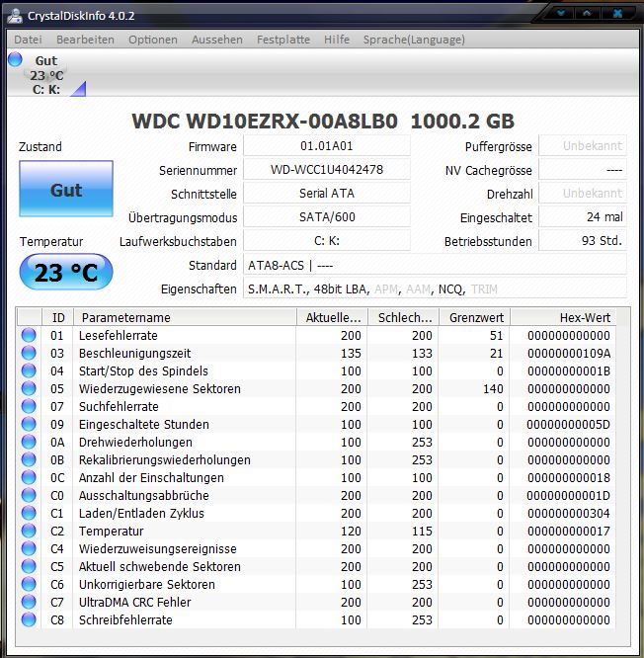The height and width of the screenshot is (658, 644).
Task: Click the status orb for Rekalibrierungswiederholungen
Action: pos(29,459)
